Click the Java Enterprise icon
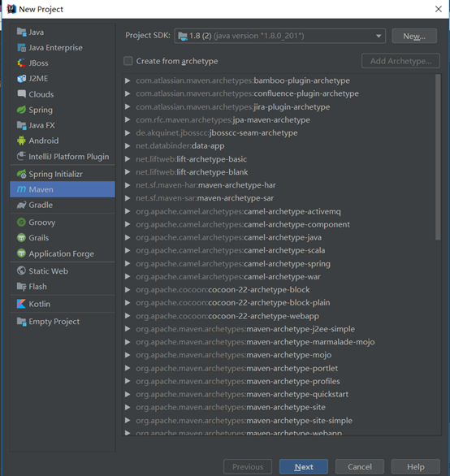This screenshot has width=450, height=476. pyautogui.click(x=22, y=48)
